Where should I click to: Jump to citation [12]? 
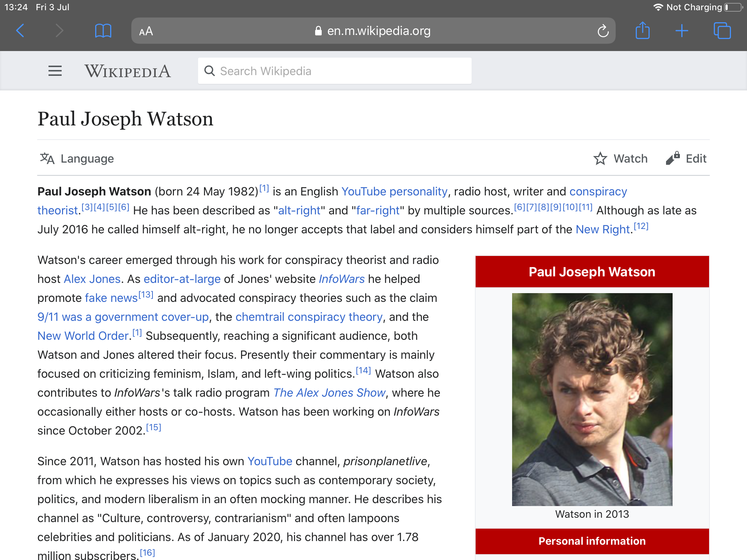pyautogui.click(x=641, y=226)
